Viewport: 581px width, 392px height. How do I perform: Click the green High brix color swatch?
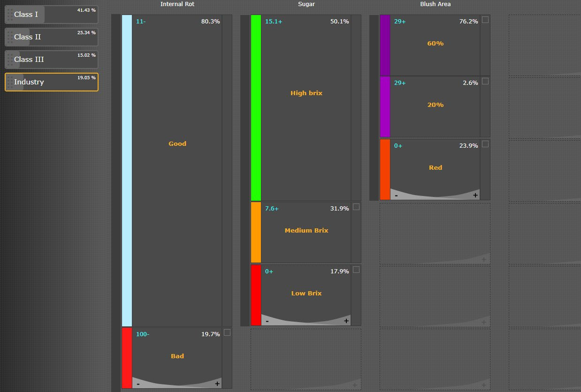[x=256, y=108]
